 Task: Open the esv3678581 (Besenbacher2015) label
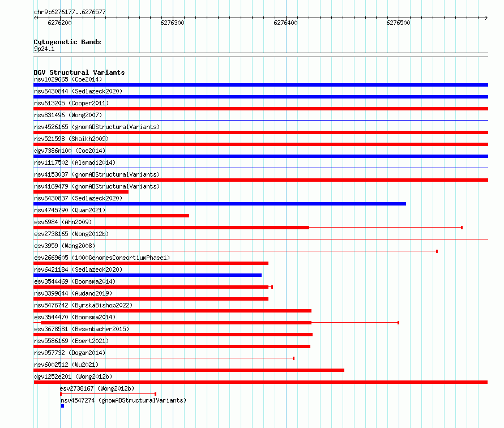82,329
